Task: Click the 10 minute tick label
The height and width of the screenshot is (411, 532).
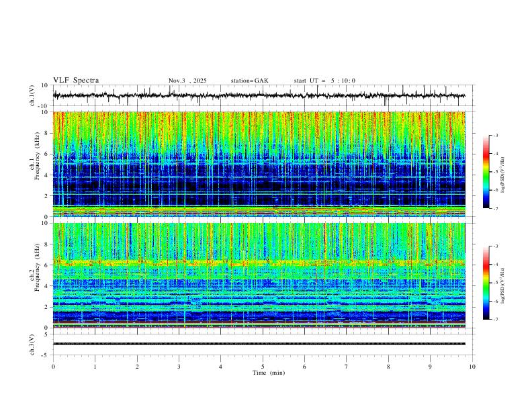Action: (472, 367)
